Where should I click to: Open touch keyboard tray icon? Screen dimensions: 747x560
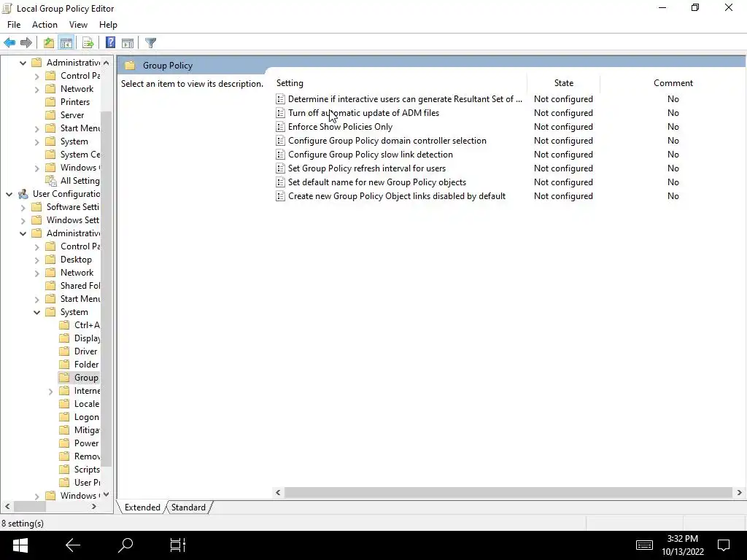[x=644, y=545]
